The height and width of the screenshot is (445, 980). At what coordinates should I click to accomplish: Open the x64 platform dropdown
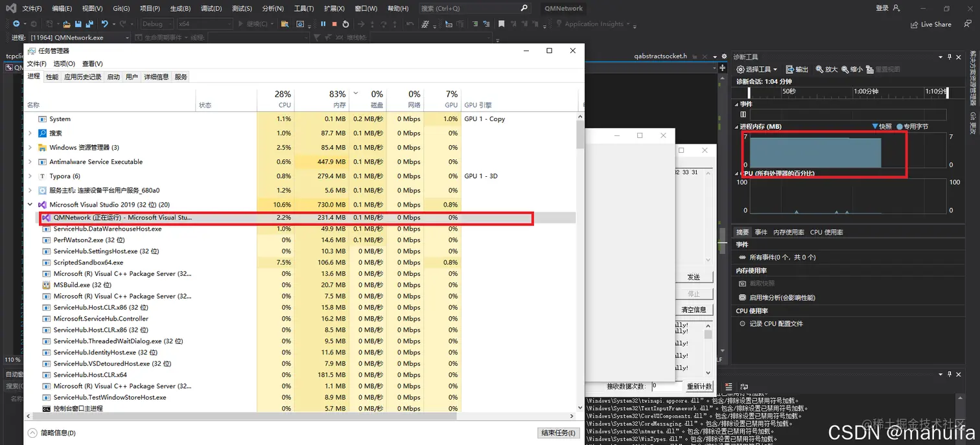click(x=204, y=24)
